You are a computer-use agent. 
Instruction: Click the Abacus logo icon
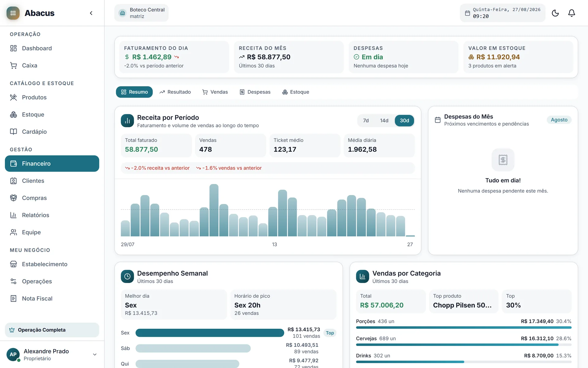pyautogui.click(x=13, y=13)
